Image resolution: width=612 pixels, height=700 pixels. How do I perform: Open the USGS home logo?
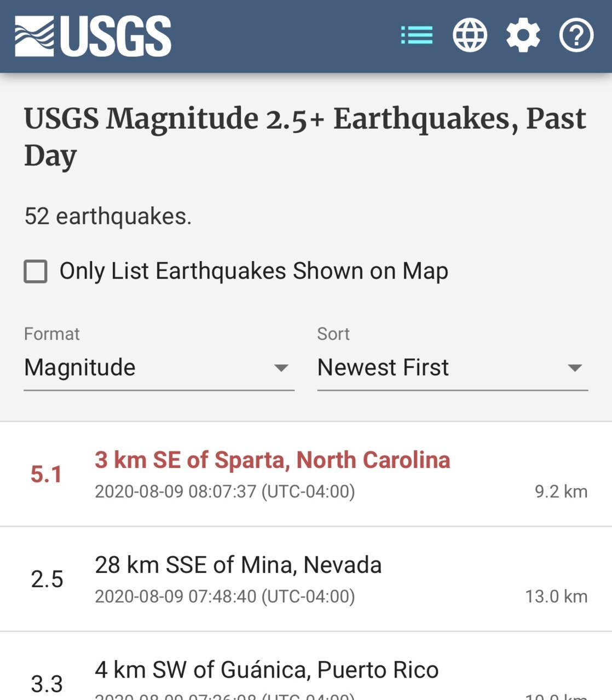coord(93,36)
